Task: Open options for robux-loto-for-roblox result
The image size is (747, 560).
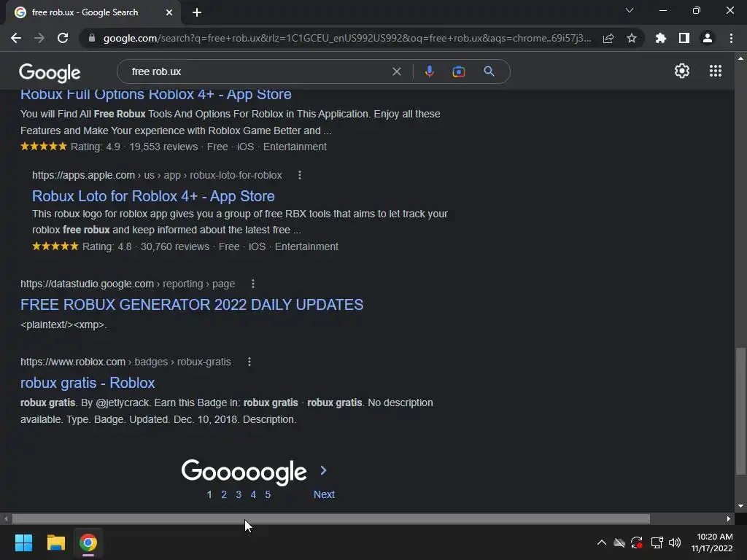Action: pyautogui.click(x=300, y=175)
